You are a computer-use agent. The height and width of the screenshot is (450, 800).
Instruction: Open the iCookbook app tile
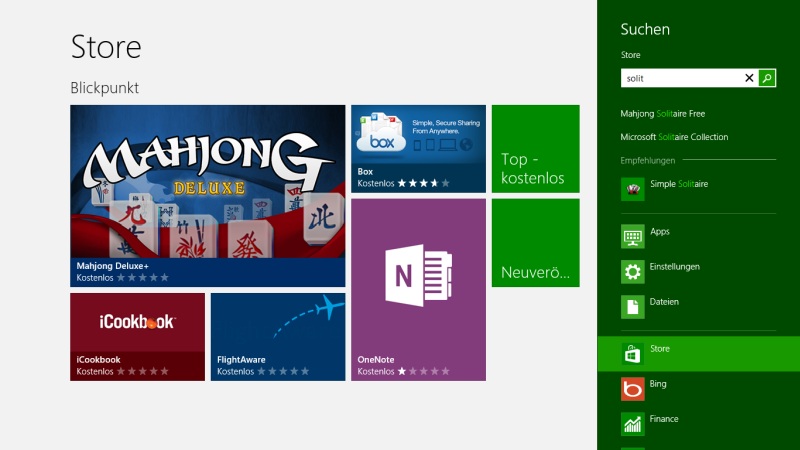coord(137,337)
